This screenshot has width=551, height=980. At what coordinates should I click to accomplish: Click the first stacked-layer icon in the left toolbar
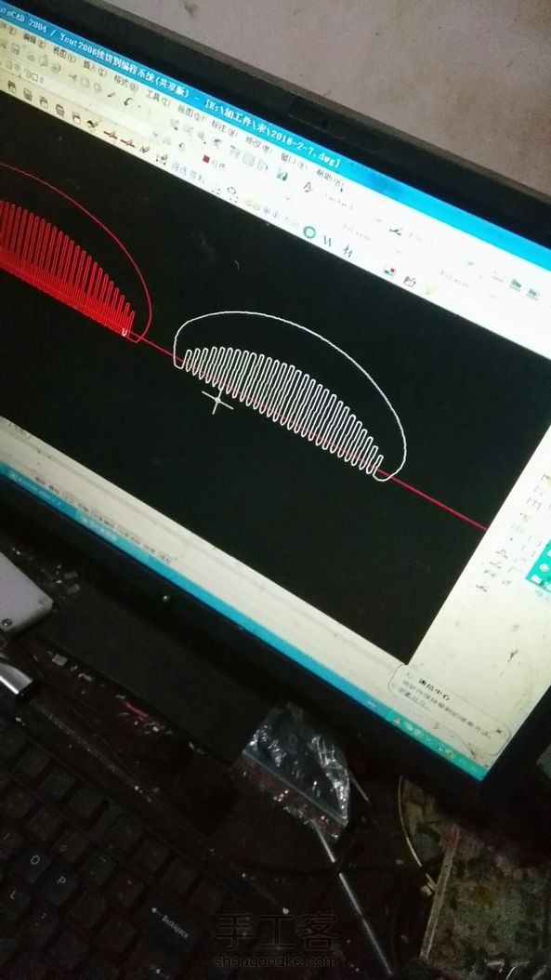point(12,86)
